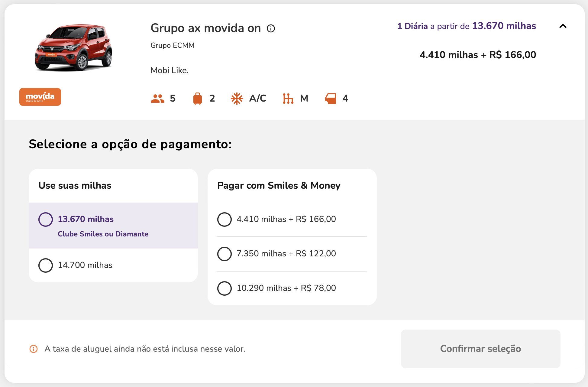Image resolution: width=588 pixels, height=387 pixels.
Task: Click the Confirmar seleção button
Action: tap(480, 349)
